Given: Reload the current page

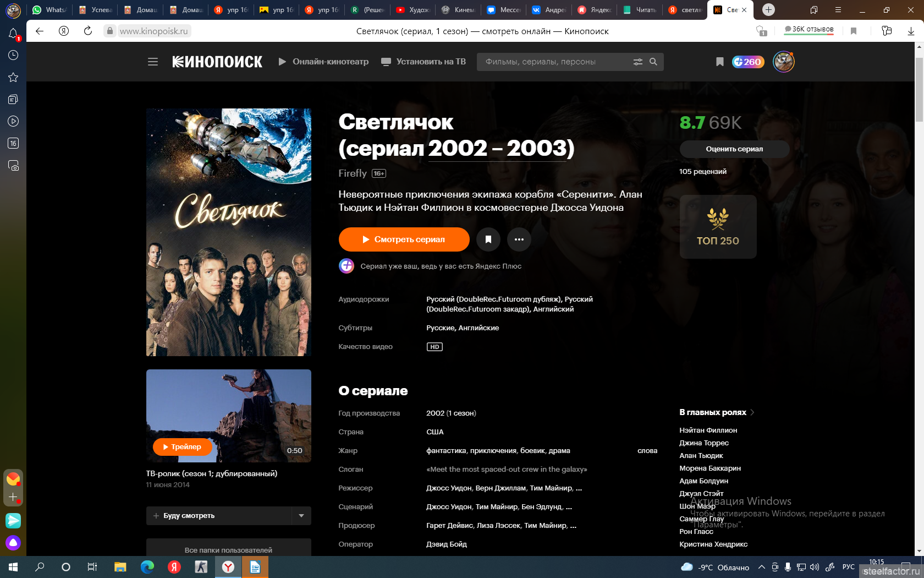Looking at the screenshot, I should (x=88, y=31).
